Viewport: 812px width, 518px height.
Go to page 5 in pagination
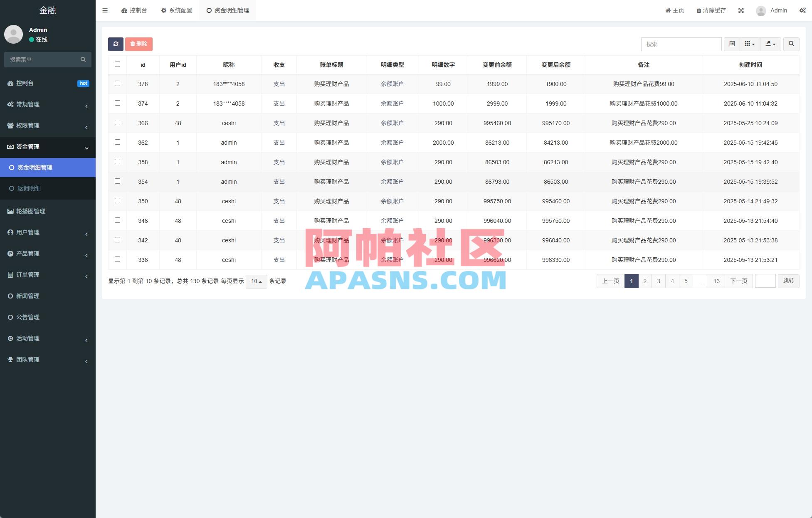tap(686, 281)
